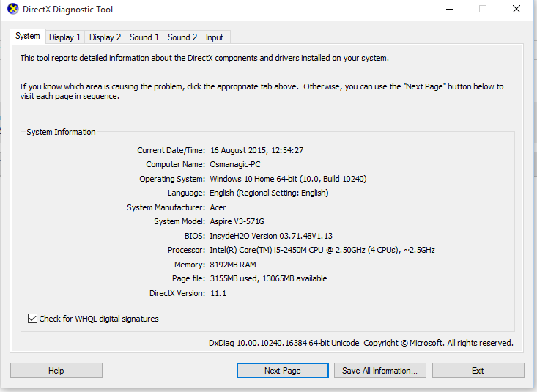The height and width of the screenshot is (392, 537).
Task: Open the Display 1 tab
Action: 64,37
